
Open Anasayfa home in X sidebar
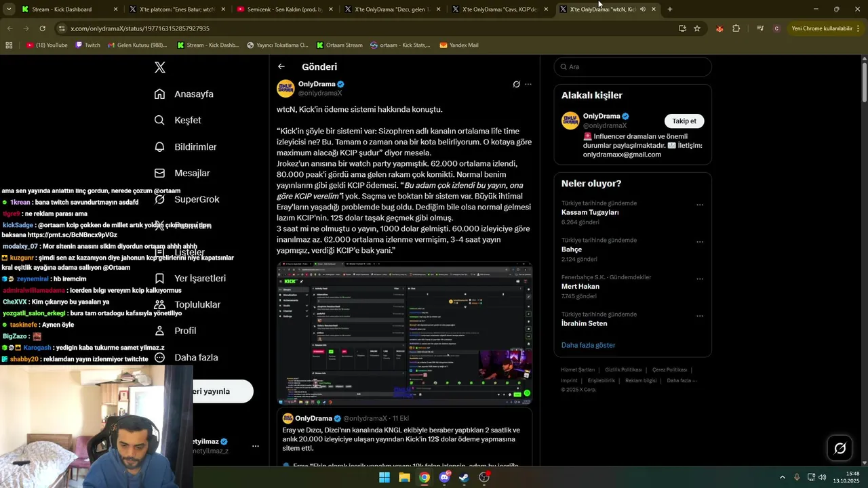[184, 94]
